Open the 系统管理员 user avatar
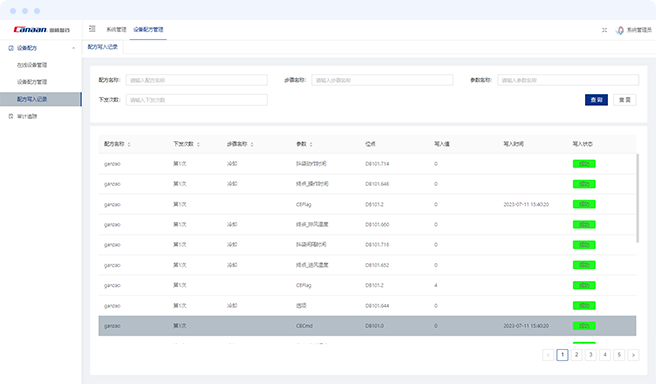This screenshot has height=388, width=656. click(620, 30)
